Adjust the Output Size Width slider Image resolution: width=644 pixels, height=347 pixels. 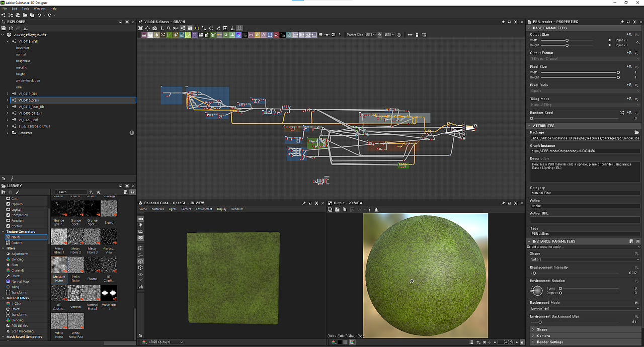tap(567, 40)
